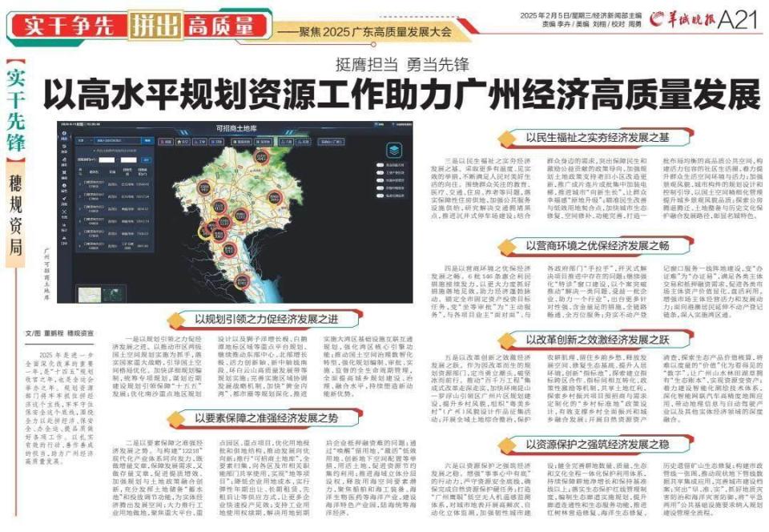Image resolution: width=769 pixels, height=532 pixels.
Task: Click the paragraph beginning 六是以资源保护之强
Action: point(597,489)
